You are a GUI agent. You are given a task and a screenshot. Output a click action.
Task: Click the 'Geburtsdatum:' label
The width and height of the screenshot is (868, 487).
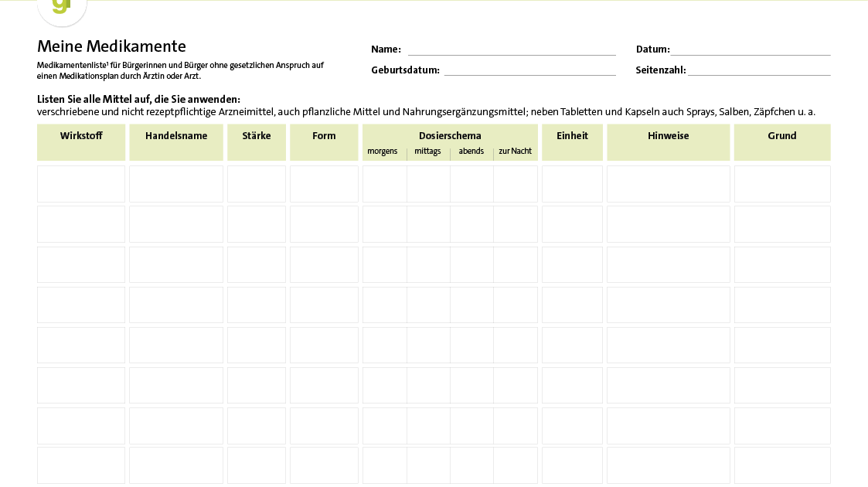pyautogui.click(x=405, y=70)
